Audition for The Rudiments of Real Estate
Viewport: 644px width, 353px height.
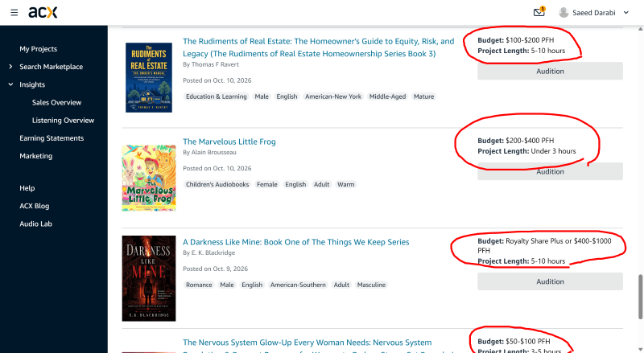point(550,71)
